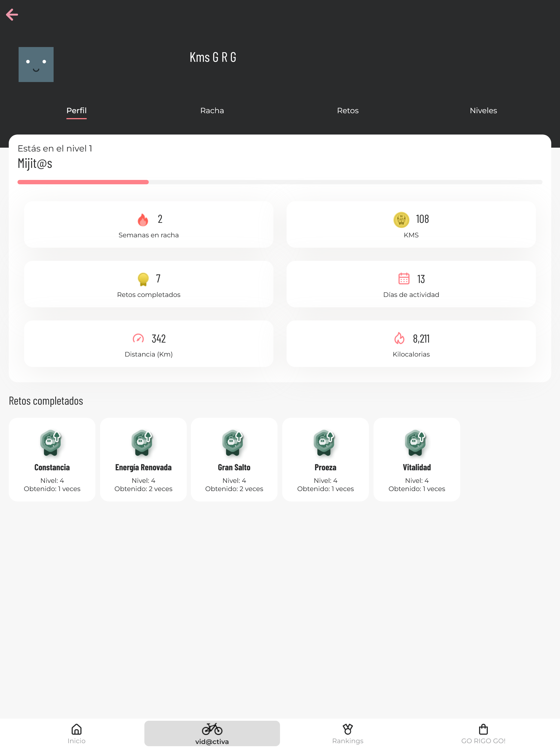Open the Retos tab
Viewport: 560px width, 747px height.
click(x=348, y=110)
